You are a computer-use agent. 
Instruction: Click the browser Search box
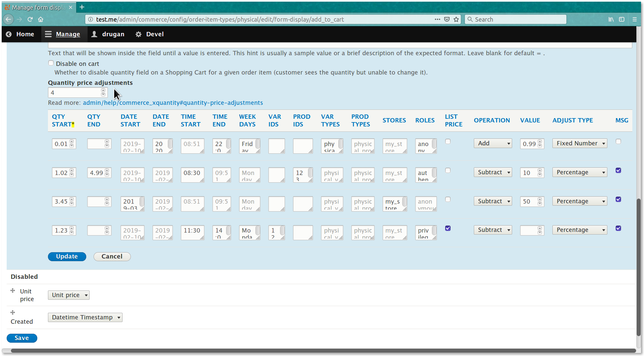point(515,19)
